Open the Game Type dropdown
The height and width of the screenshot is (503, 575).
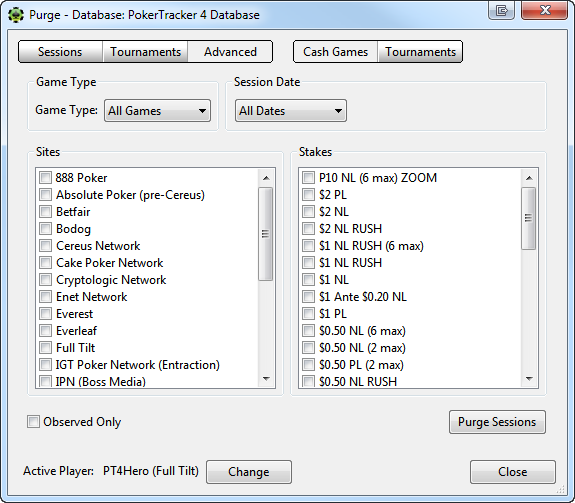pos(157,110)
